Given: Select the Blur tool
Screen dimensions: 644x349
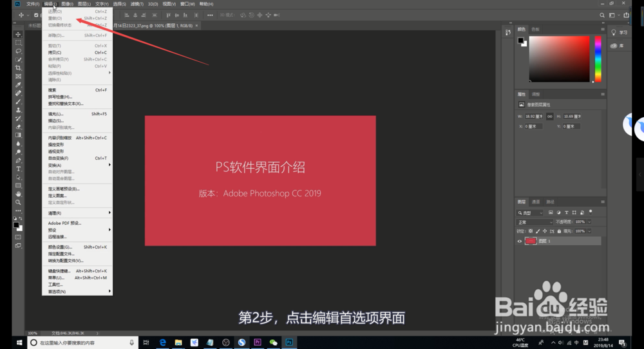Looking at the screenshot, I should pyautogui.click(x=18, y=144).
